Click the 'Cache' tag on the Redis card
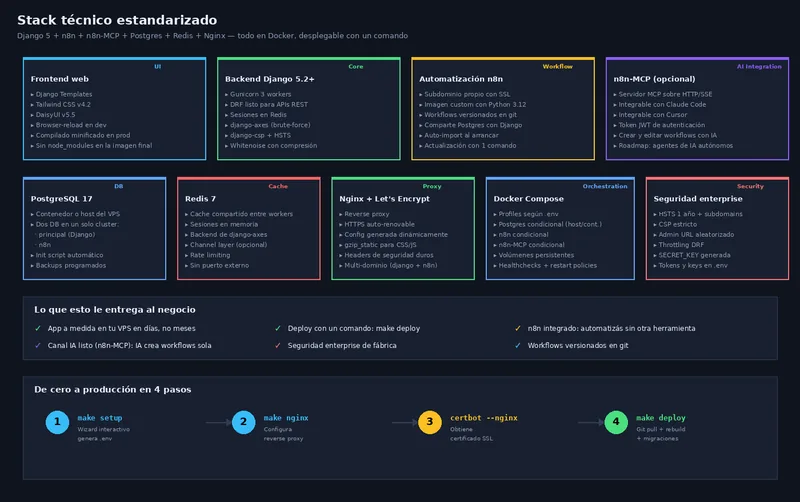The image size is (800, 502). click(x=278, y=186)
